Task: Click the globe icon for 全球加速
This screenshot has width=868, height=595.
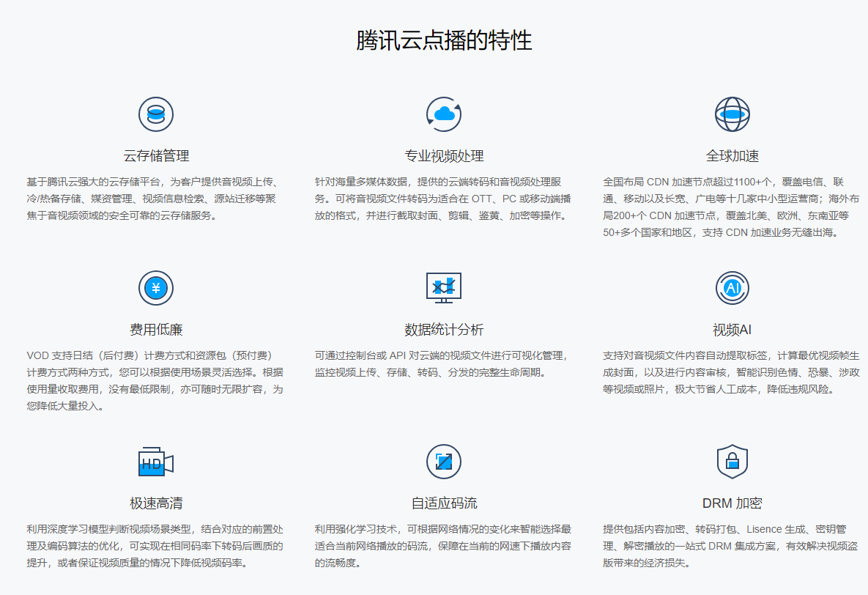Action: 732,114
